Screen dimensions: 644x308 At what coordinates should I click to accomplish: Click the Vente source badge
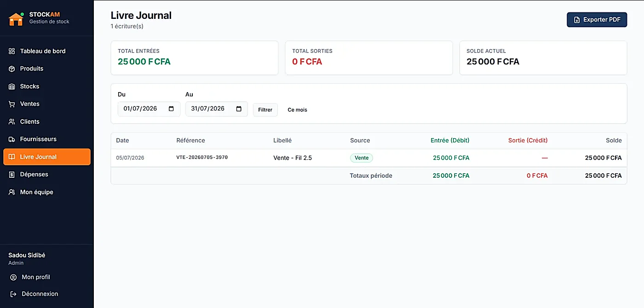[x=362, y=158]
